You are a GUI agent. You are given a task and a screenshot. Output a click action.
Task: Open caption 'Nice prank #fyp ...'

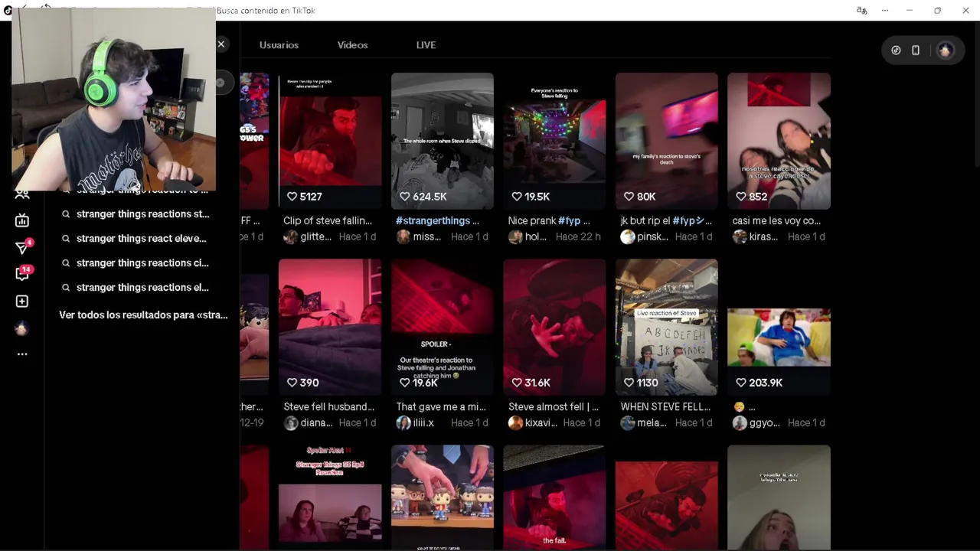tap(548, 220)
